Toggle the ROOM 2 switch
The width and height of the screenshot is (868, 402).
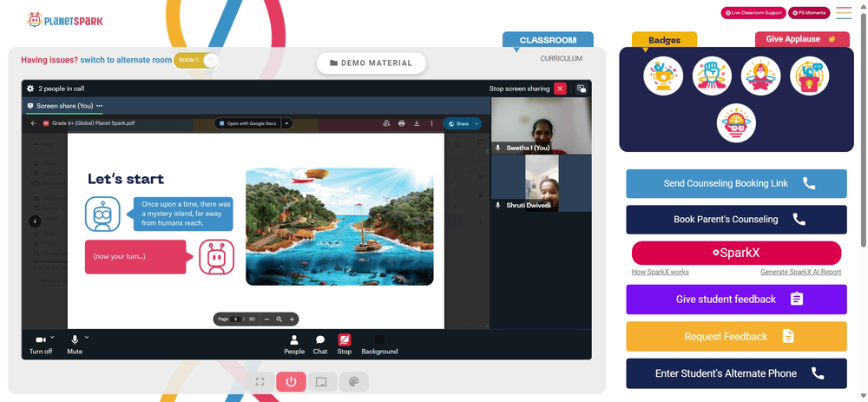tap(196, 61)
